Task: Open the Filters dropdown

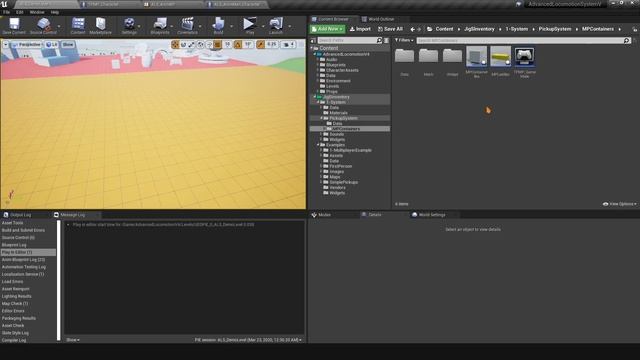Action: point(404,40)
